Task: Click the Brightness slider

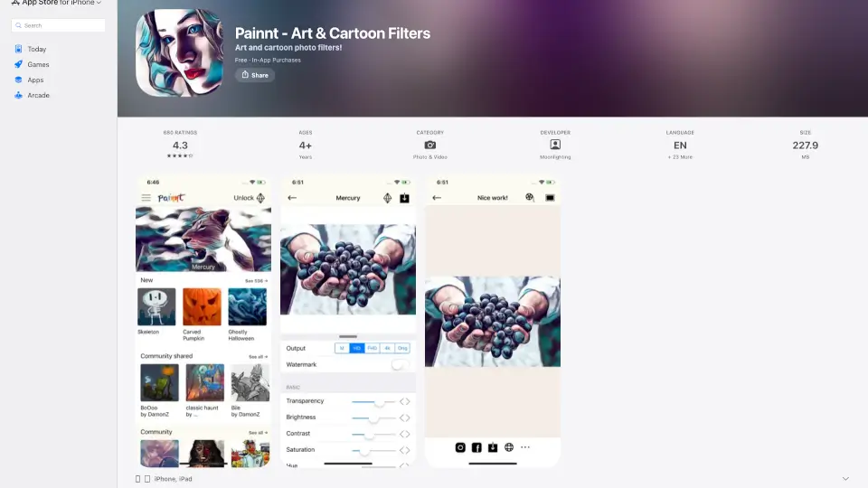Action: coord(373,418)
